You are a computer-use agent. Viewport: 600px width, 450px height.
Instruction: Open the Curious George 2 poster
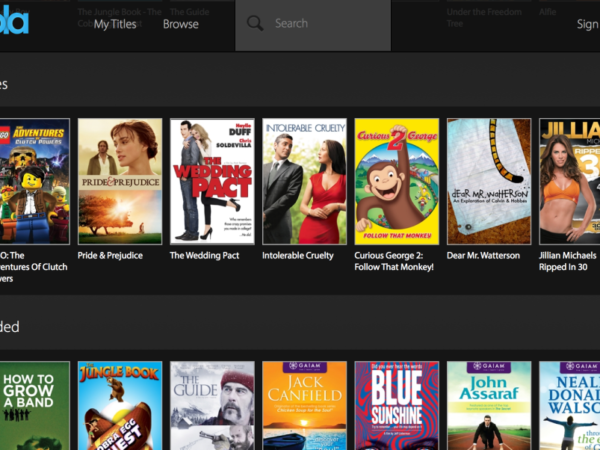click(x=396, y=181)
